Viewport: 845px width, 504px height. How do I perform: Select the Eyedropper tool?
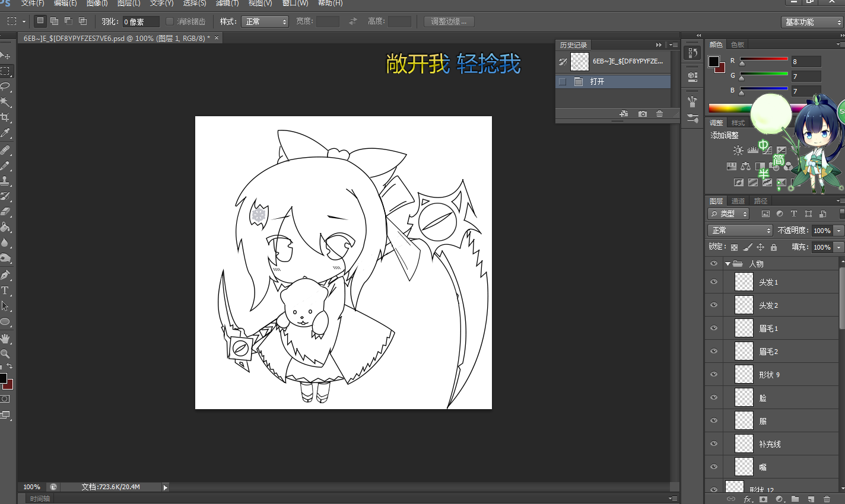5,133
